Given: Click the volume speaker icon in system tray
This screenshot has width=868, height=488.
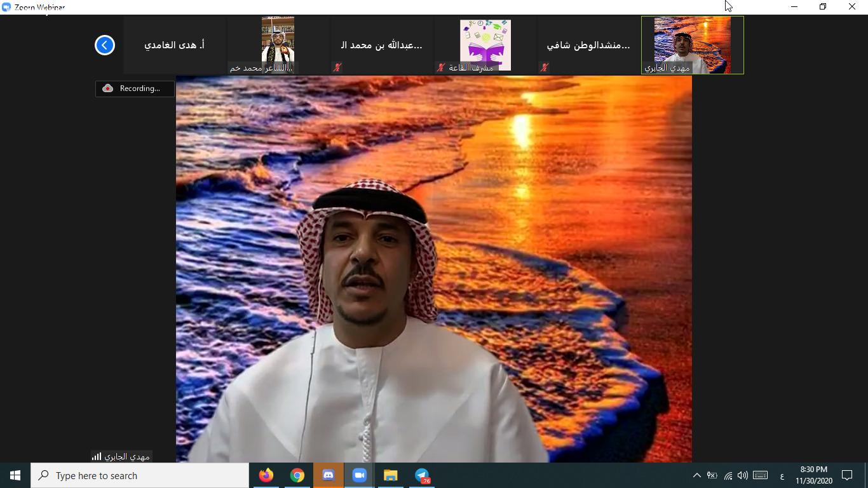Looking at the screenshot, I should point(742,475).
